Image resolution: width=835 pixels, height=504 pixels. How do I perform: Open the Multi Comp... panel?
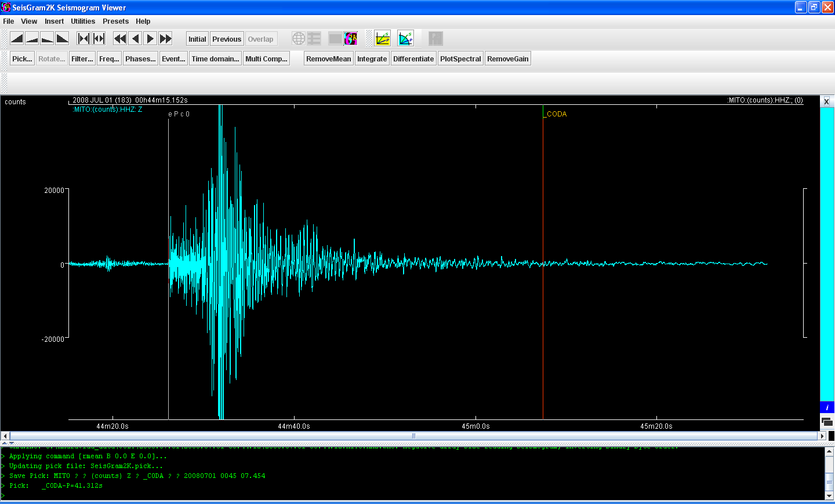point(266,59)
